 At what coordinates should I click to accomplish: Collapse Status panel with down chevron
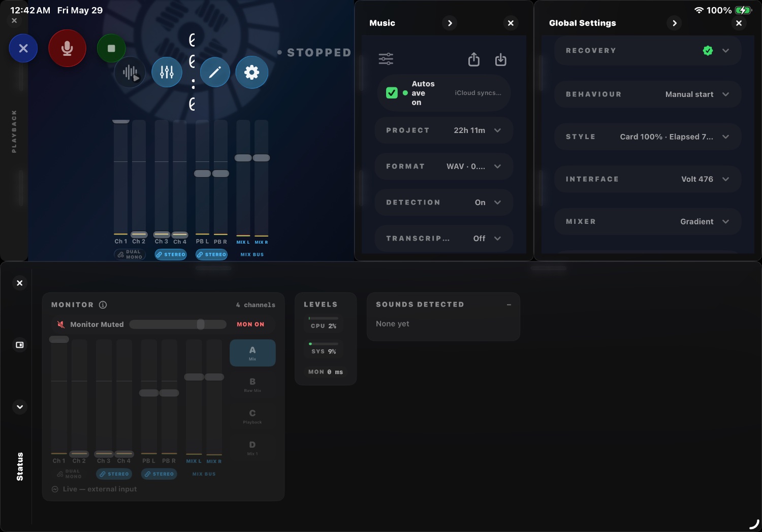pyautogui.click(x=20, y=407)
